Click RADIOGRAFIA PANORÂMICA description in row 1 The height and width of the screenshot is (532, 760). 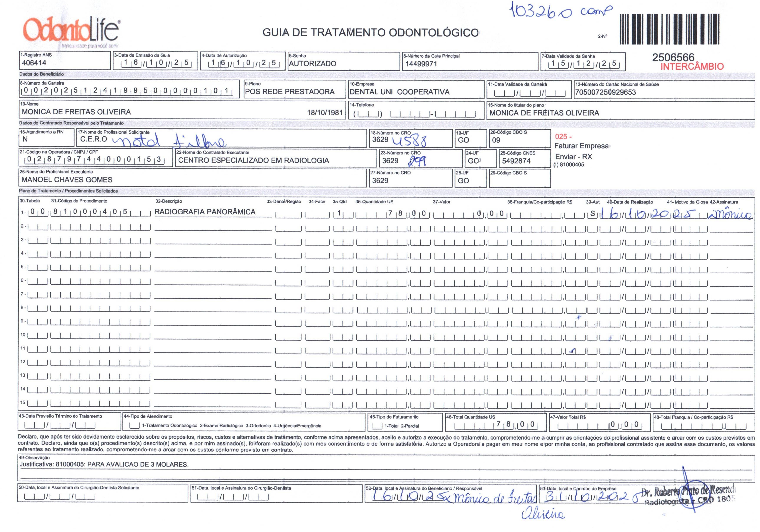[x=205, y=212]
